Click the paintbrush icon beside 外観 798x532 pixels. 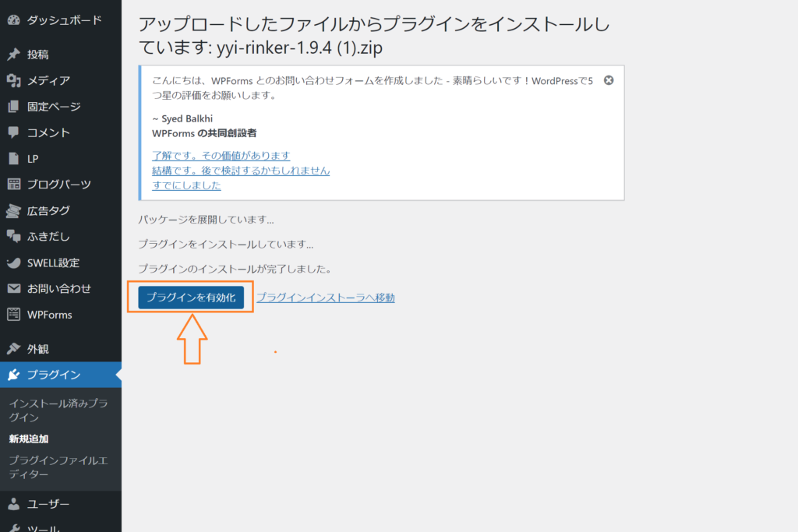[14, 349]
